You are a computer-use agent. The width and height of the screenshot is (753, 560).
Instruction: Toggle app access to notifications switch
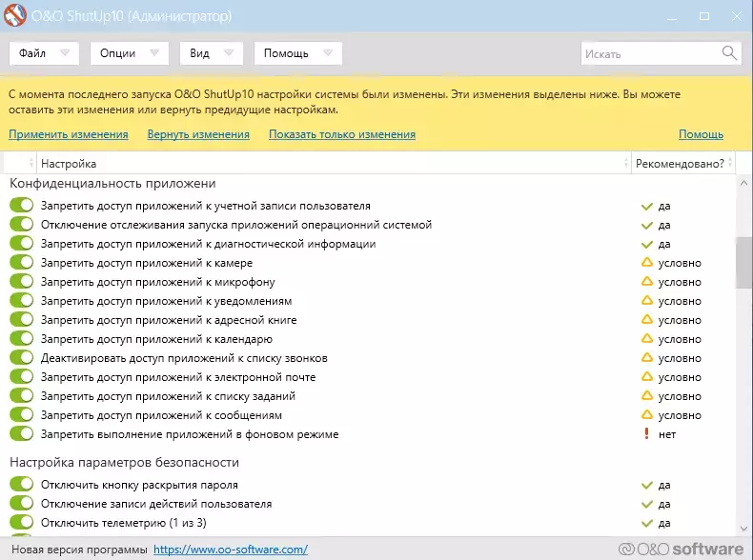[x=21, y=300]
